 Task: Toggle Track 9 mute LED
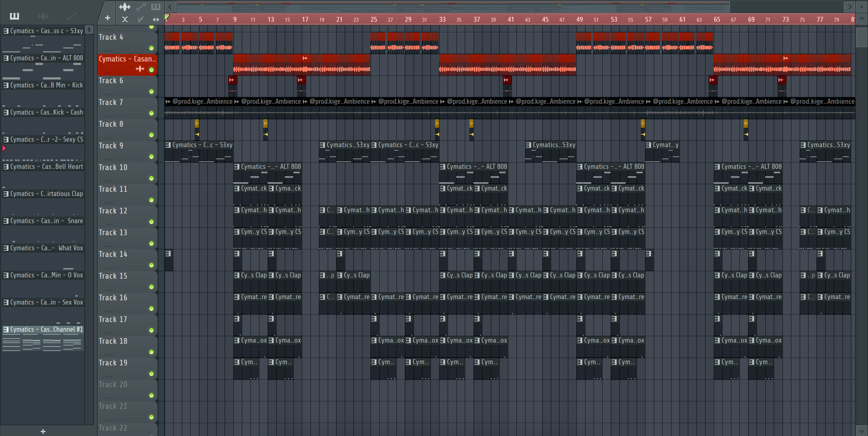[x=151, y=156]
